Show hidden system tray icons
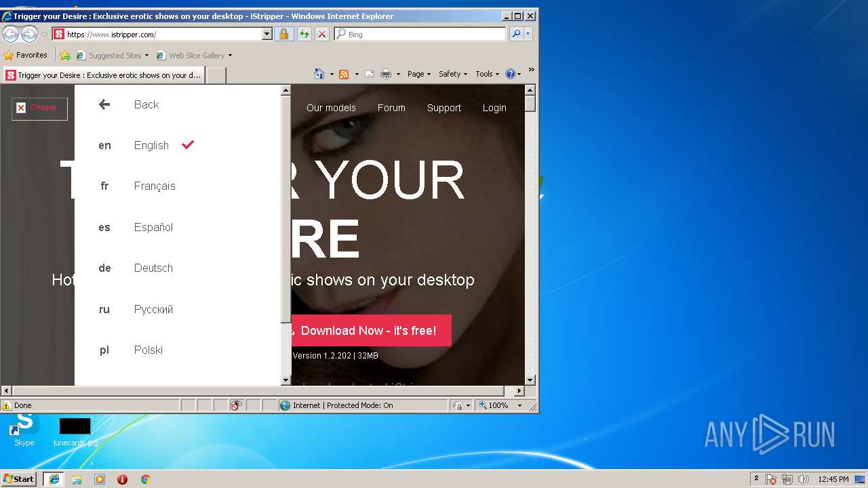 tap(757, 479)
